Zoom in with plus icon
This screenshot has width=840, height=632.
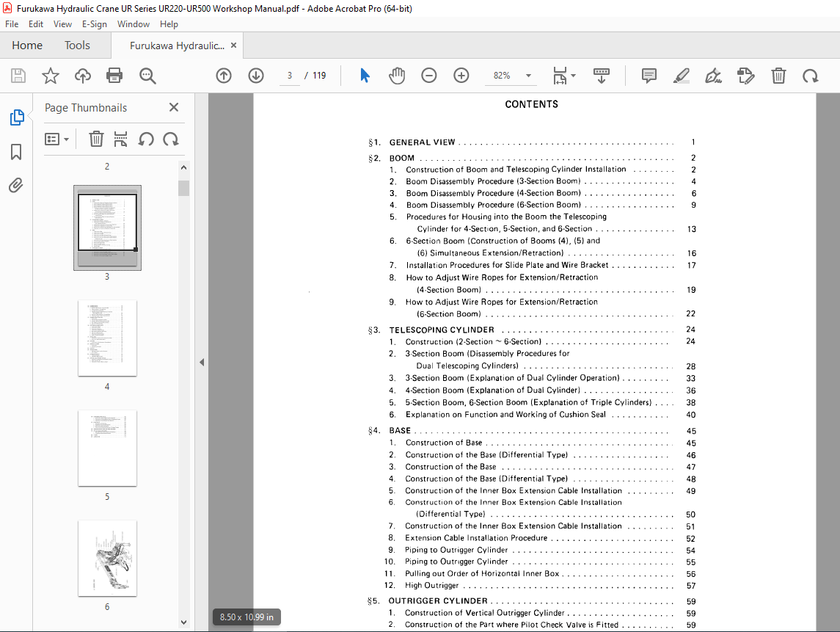point(461,76)
